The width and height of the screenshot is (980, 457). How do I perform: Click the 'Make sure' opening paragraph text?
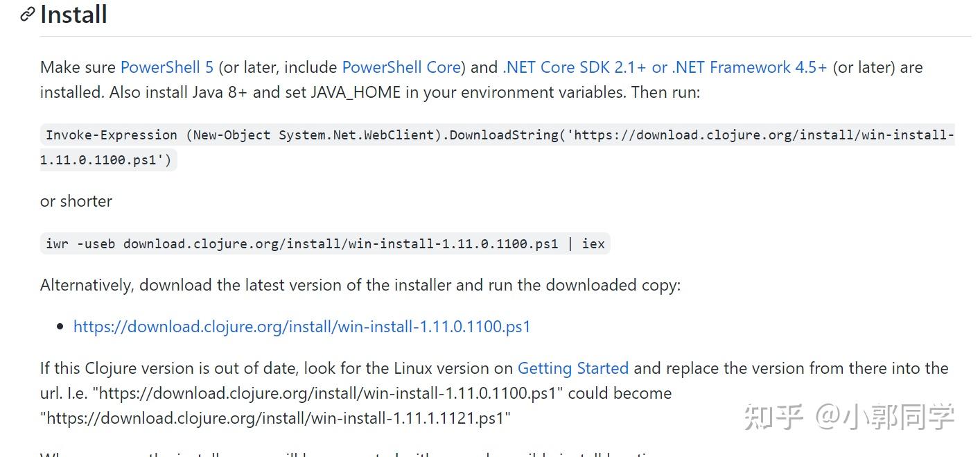pos(481,80)
